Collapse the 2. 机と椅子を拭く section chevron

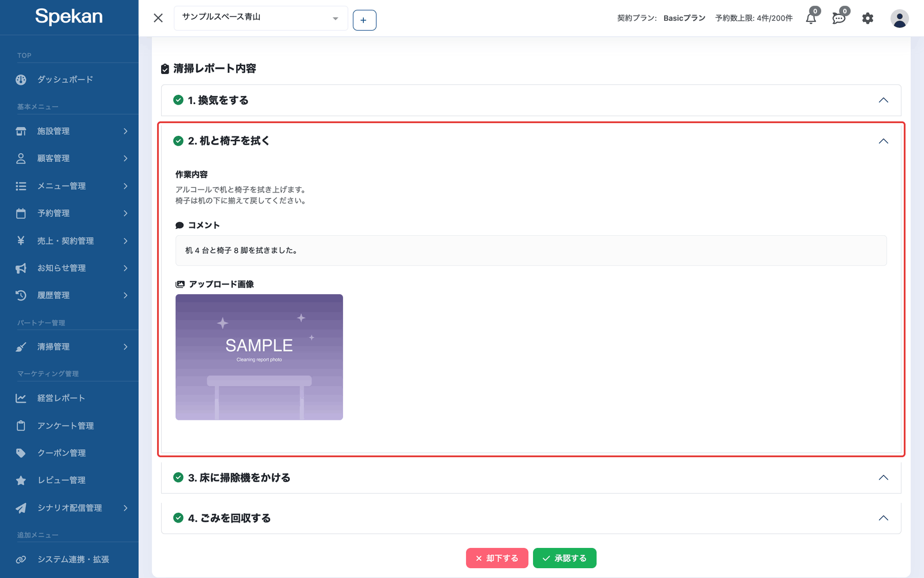pyautogui.click(x=883, y=141)
